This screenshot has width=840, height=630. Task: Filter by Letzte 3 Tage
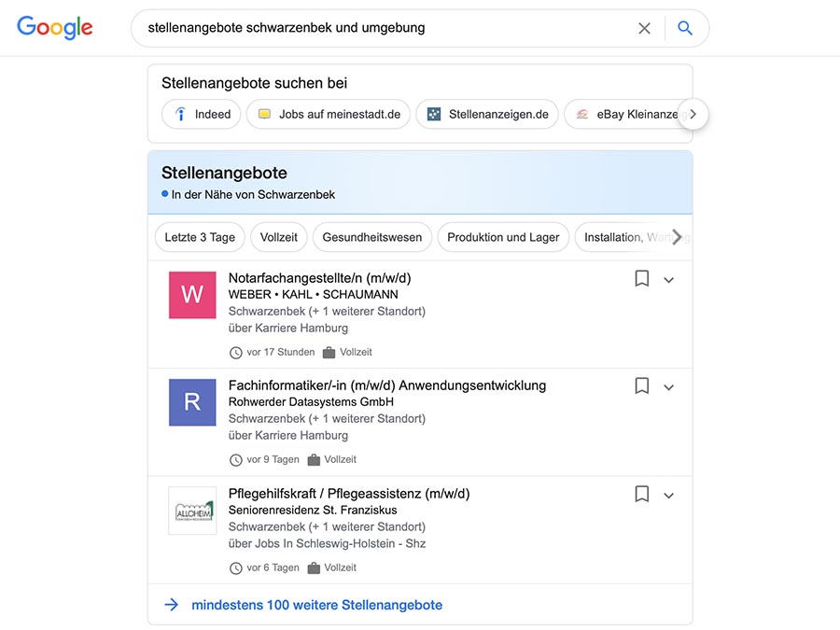[x=200, y=237]
